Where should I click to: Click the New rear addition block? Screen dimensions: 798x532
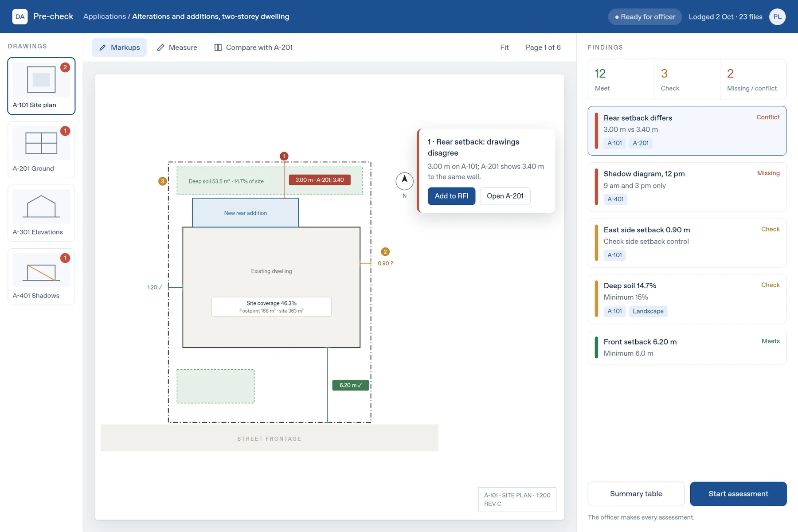coord(245,213)
